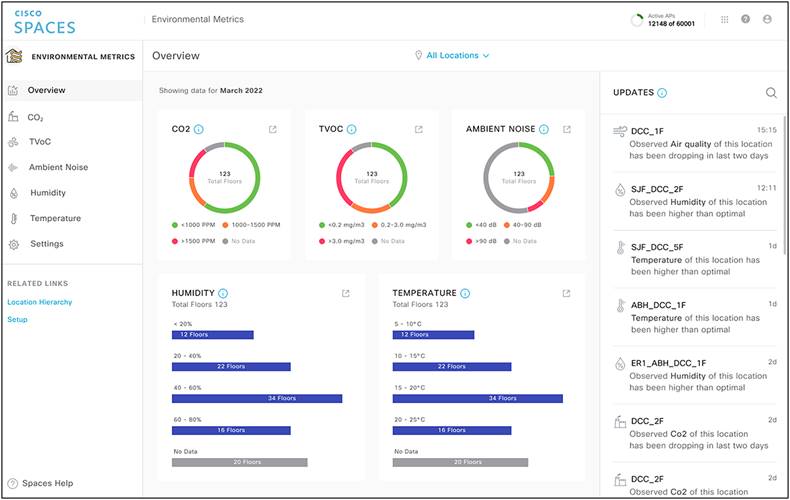Open the DCC_1F air quality update

tap(694, 143)
